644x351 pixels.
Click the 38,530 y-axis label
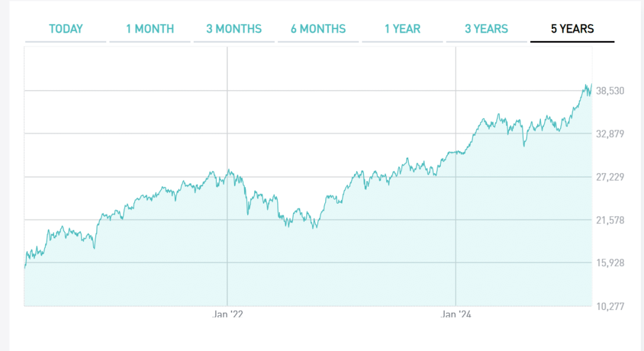tap(610, 91)
